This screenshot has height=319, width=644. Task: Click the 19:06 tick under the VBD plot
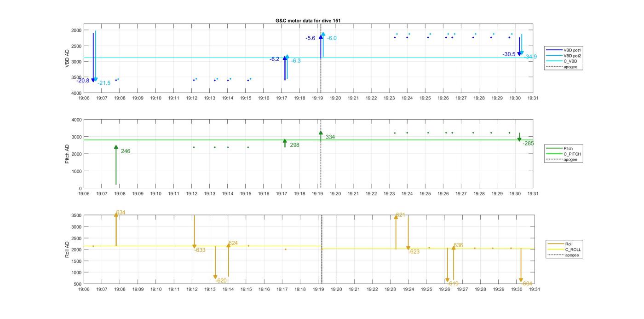84,98
